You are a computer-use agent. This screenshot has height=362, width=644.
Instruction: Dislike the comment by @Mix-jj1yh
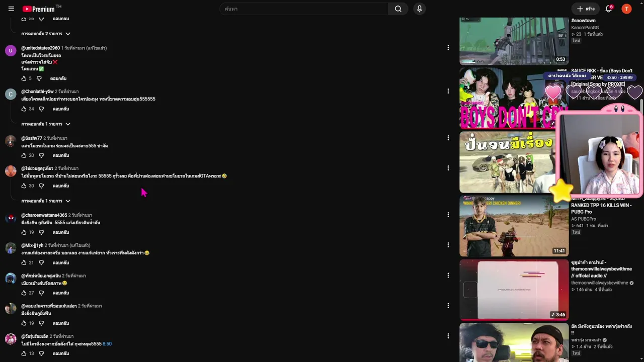click(x=41, y=262)
